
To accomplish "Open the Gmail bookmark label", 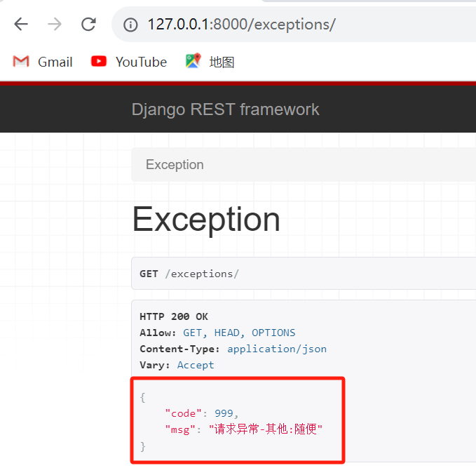I will point(55,62).
